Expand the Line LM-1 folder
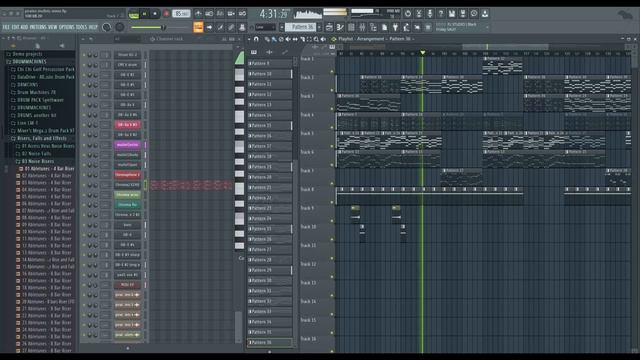 pyautogui.click(x=27, y=123)
